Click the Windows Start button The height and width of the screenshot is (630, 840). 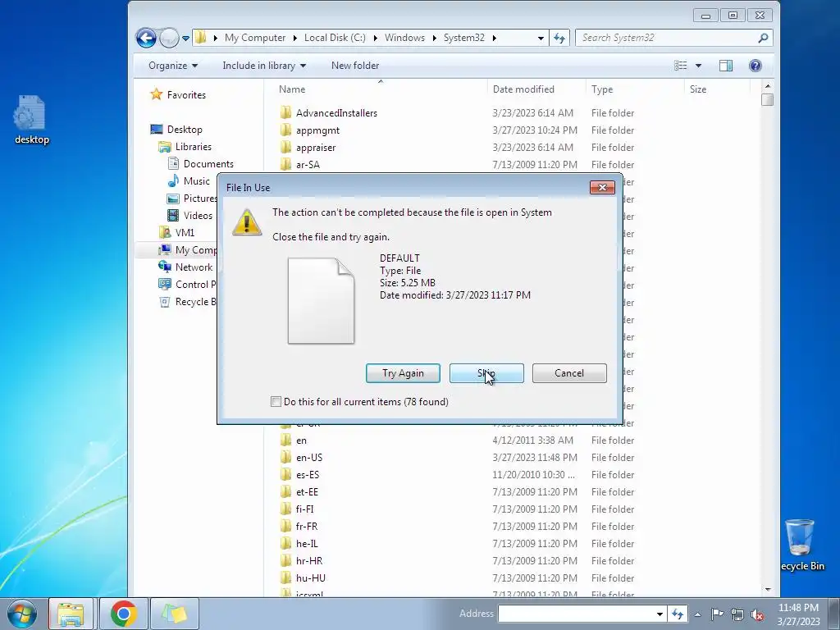pyautogui.click(x=21, y=614)
